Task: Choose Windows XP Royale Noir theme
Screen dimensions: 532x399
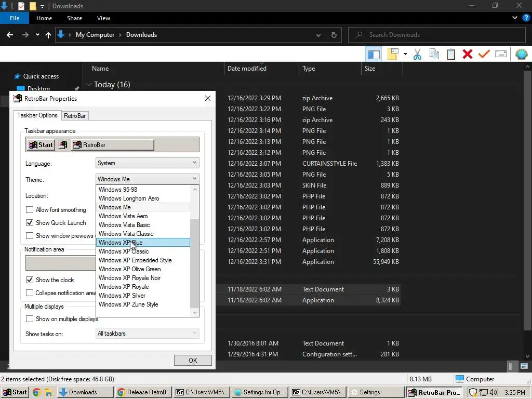Action: pyautogui.click(x=143, y=277)
